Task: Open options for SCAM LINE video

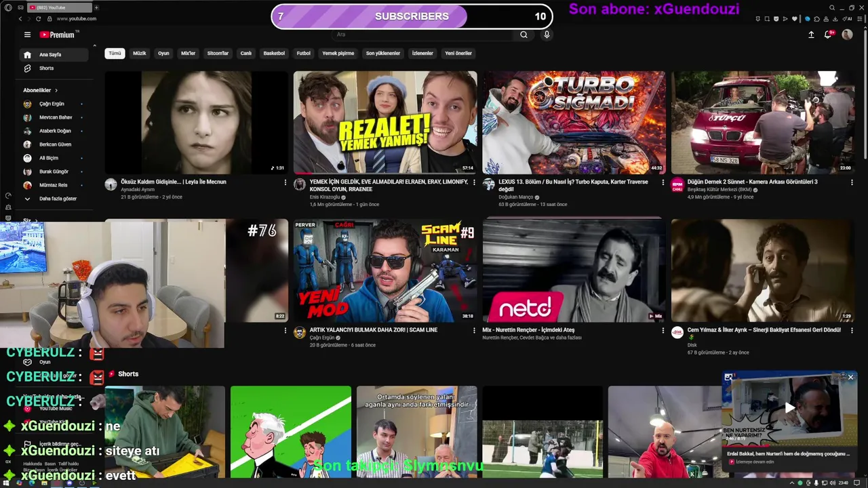Action: [474, 330]
